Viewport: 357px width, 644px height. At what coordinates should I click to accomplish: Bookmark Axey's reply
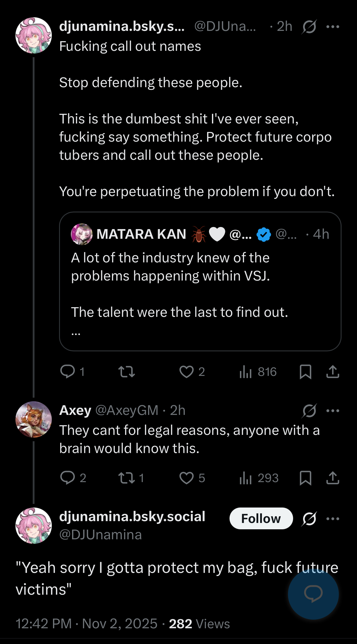305,478
